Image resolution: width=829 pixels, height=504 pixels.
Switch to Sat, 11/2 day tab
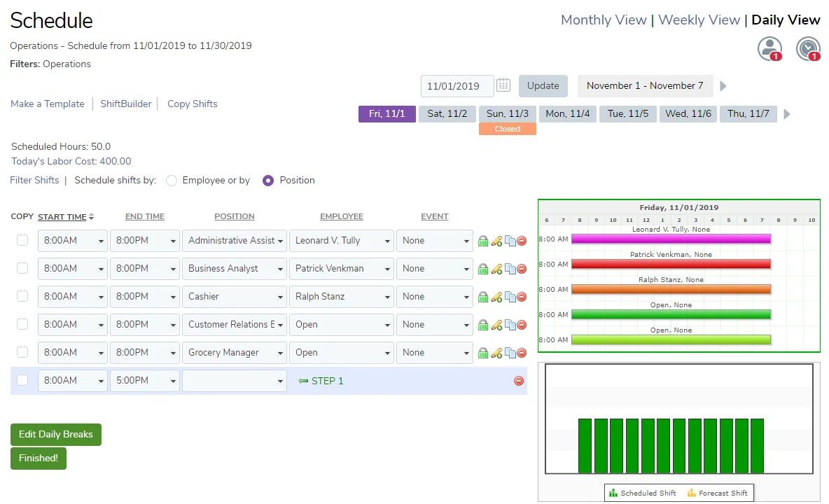pos(447,114)
